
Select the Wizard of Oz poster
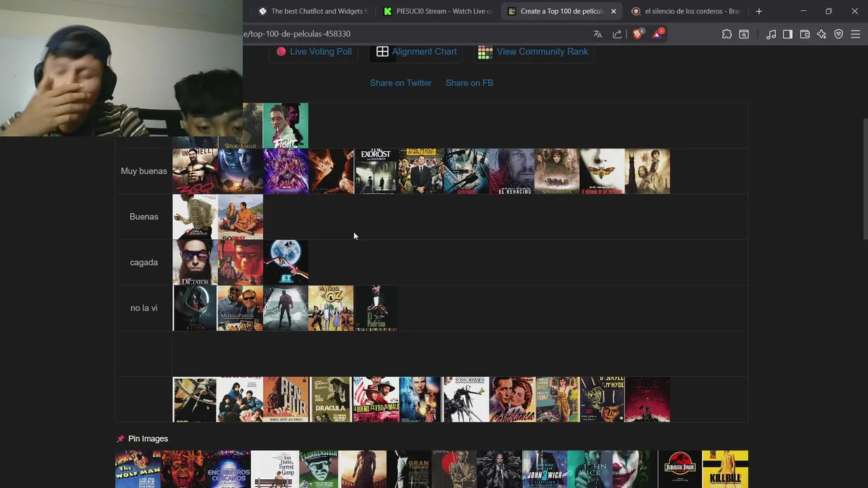pyautogui.click(x=331, y=308)
